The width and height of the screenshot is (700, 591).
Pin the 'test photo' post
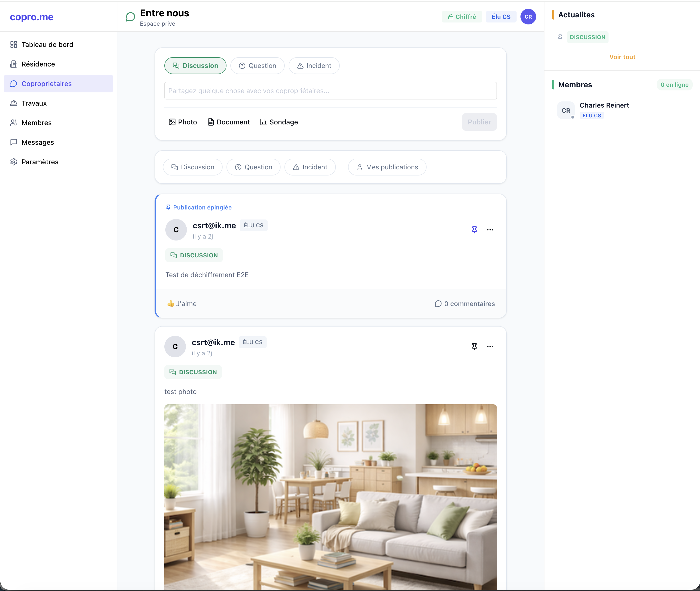(474, 346)
